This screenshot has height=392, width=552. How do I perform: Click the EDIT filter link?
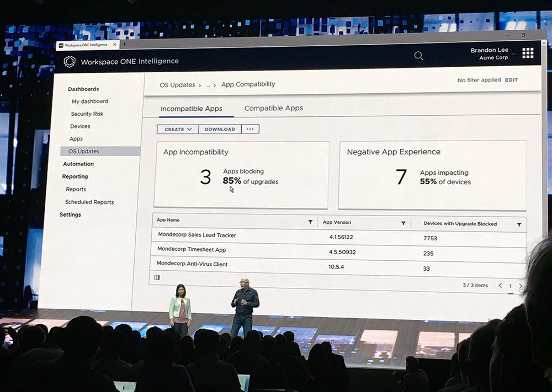(511, 80)
